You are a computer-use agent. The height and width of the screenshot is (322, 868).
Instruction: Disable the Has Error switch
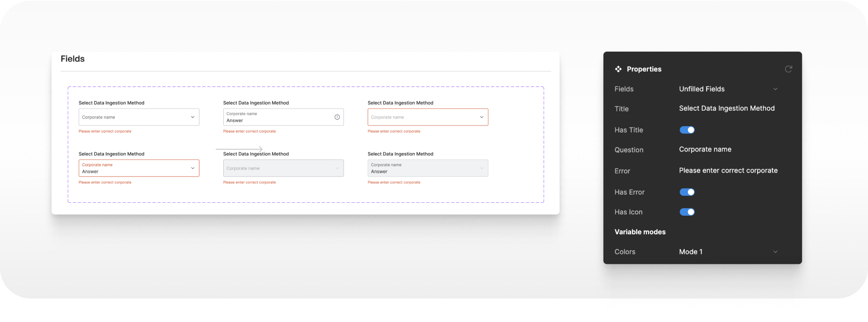(687, 192)
